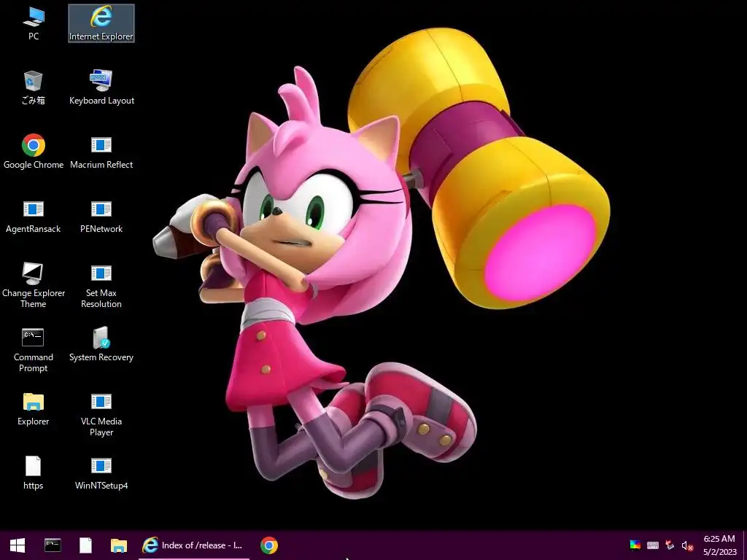Click the Show Desktop strip on taskbar

745,545
